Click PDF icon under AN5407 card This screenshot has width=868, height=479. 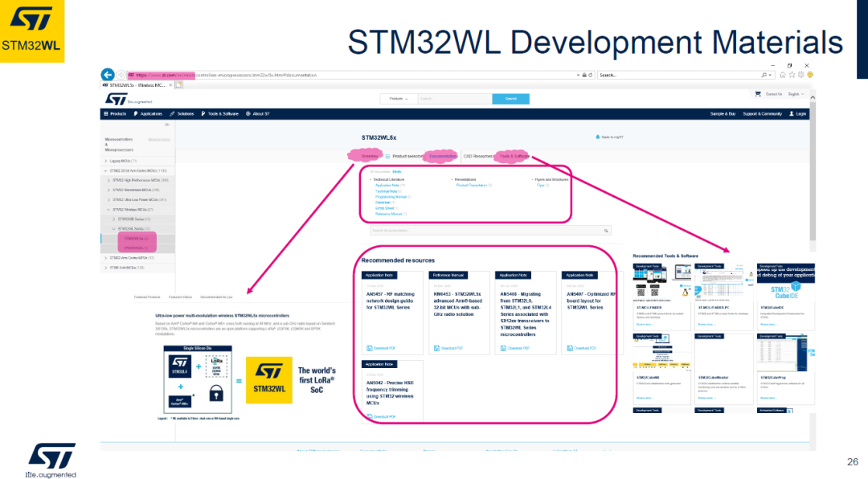570,348
